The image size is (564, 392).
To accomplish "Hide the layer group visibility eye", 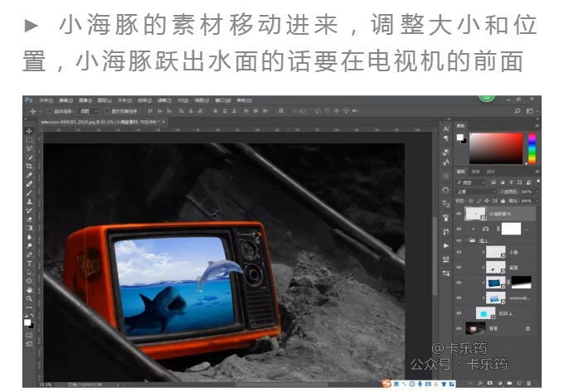I will (x=459, y=240).
